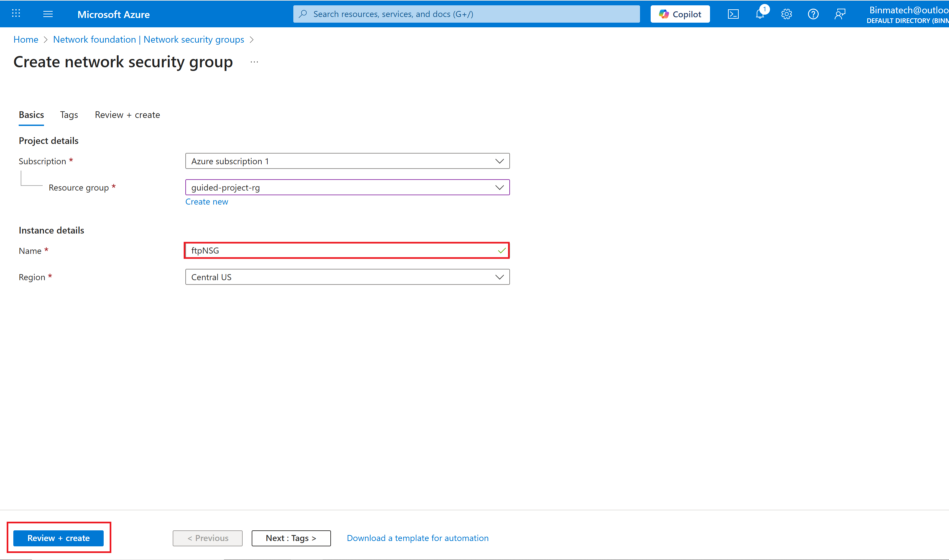Click Create new resource group link
The image size is (949, 560).
pyautogui.click(x=206, y=202)
